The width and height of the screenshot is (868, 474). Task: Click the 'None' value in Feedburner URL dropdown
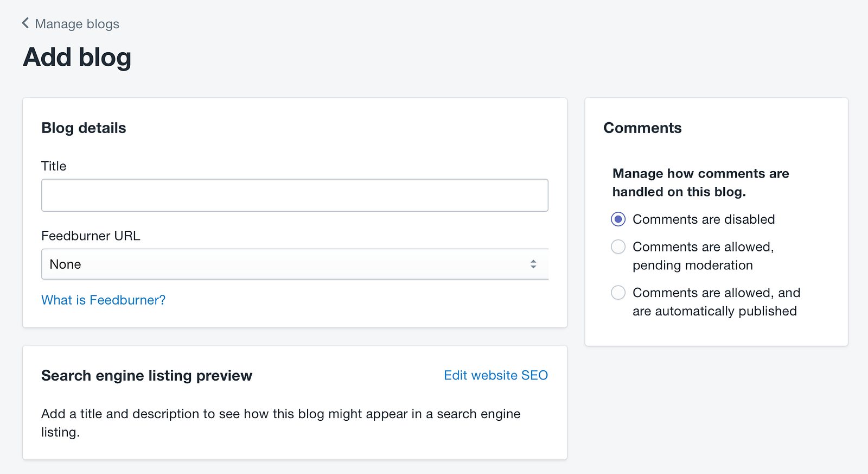click(x=66, y=264)
